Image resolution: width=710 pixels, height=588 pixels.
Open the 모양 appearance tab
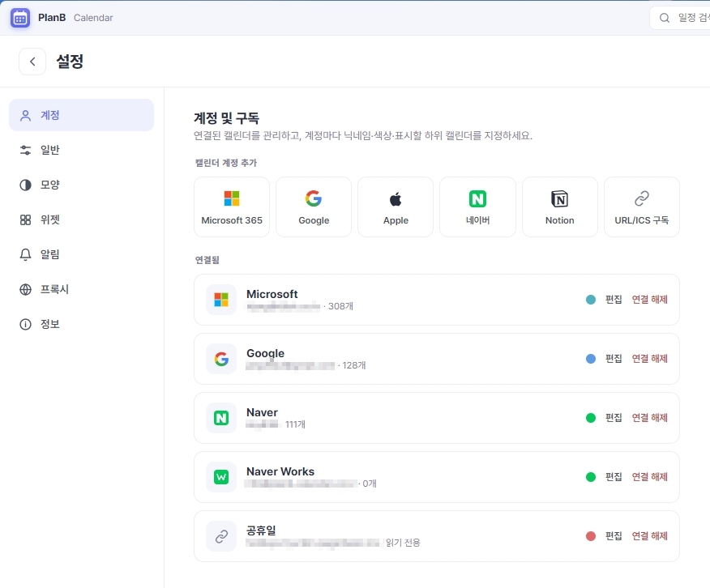82,185
